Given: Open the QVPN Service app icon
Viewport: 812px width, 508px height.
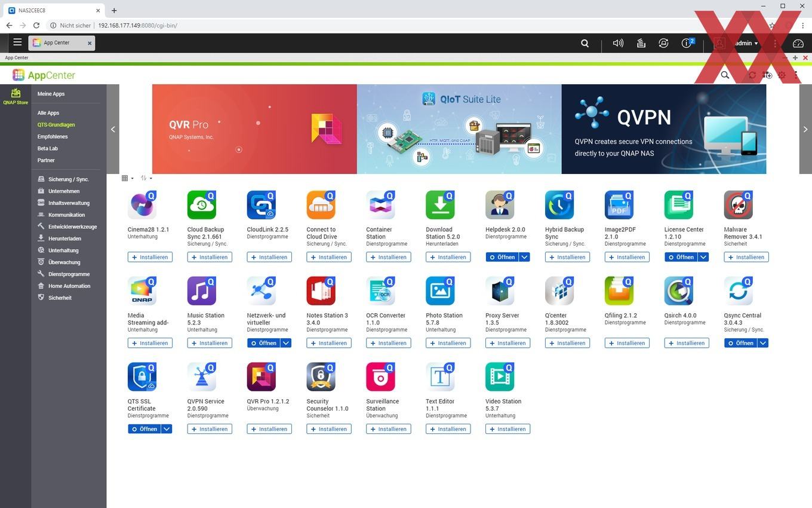Looking at the screenshot, I should point(202,377).
